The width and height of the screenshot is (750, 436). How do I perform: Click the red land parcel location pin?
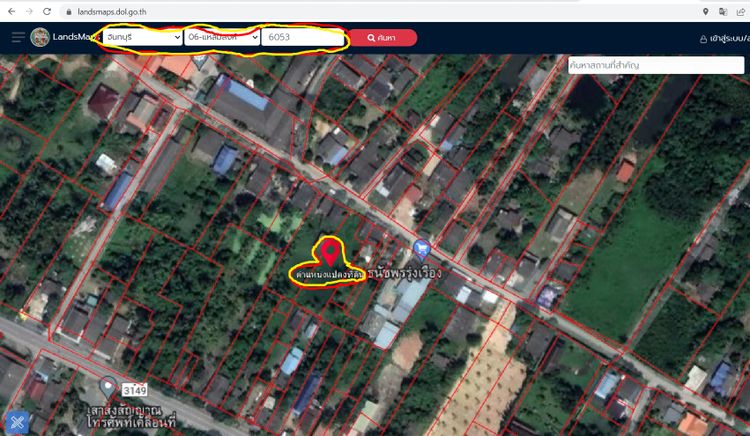click(327, 251)
